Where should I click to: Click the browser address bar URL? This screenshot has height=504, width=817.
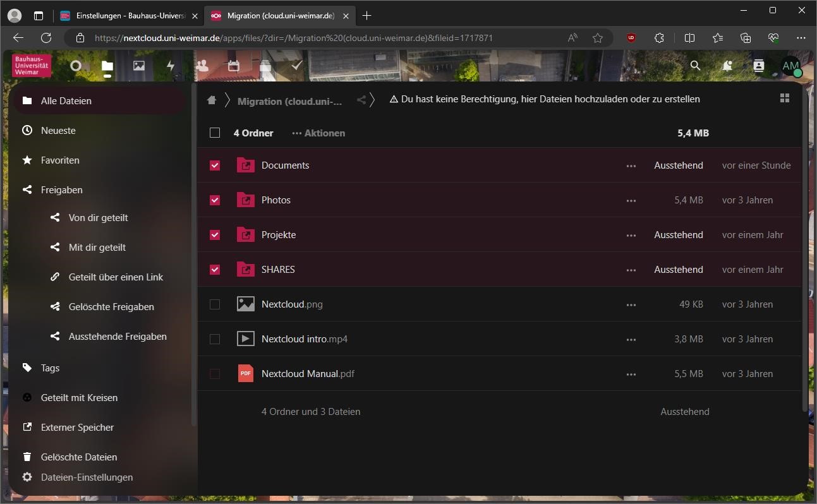294,38
